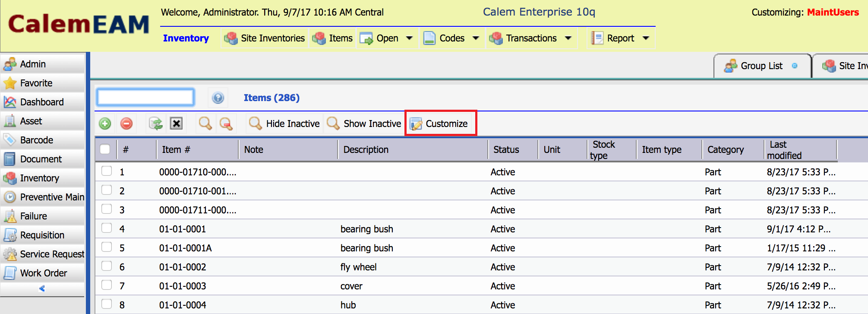Click the bearing bush description for 01-01-0001
Image resolution: width=868 pixels, height=314 pixels.
[x=367, y=229]
